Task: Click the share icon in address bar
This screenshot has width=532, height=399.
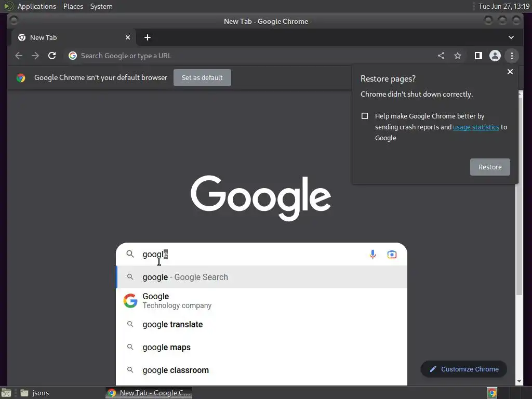Action: pyautogui.click(x=441, y=56)
